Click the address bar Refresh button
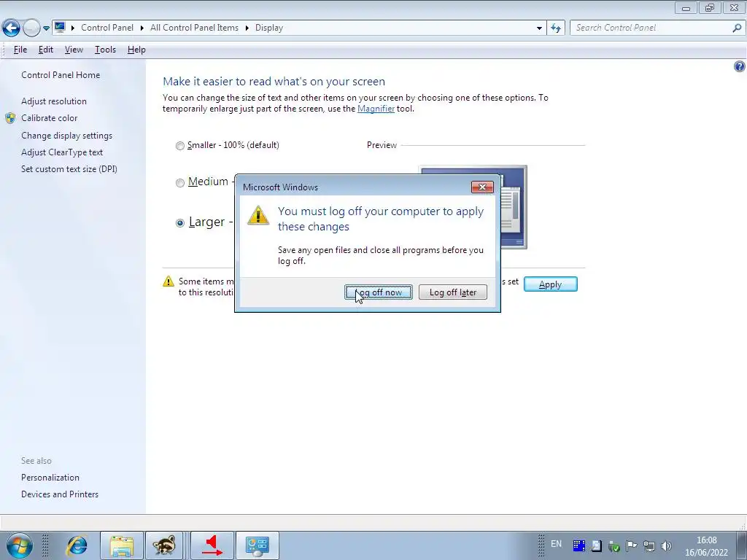This screenshot has width=747, height=560. pyautogui.click(x=556, y=28)
